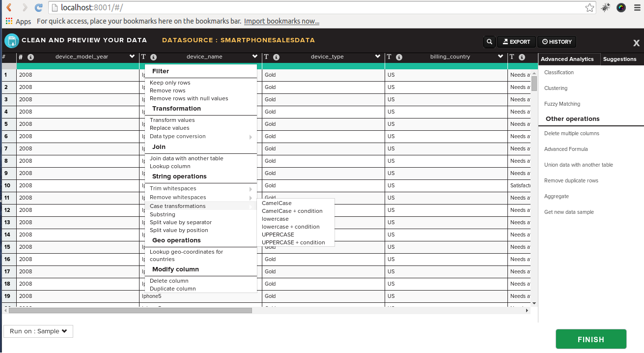Expand Data type conversion submenu
Screen dimensions: 644x353
coord(201,136)
